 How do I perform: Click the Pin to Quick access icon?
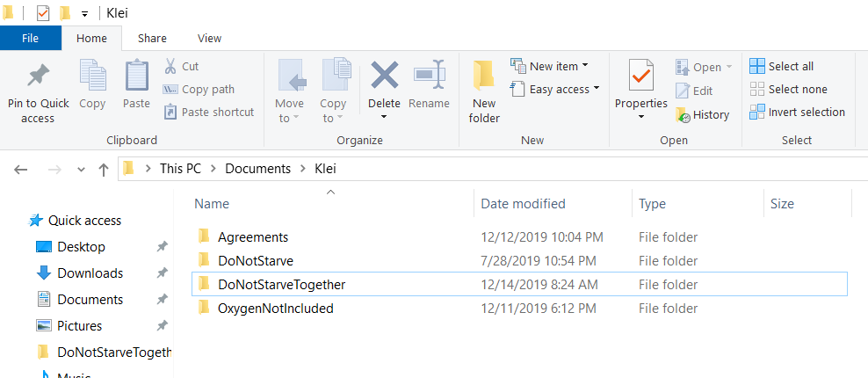coord(38,77)
